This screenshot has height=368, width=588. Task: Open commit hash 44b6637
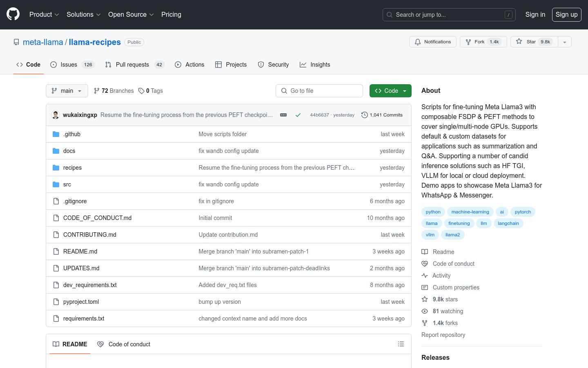(x=319, y=115)
